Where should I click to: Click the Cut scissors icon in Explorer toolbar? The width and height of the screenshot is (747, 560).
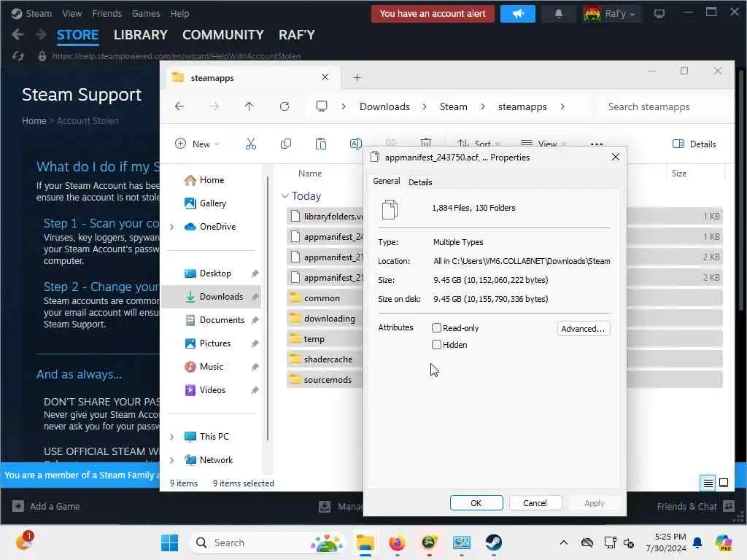[251, 144]
